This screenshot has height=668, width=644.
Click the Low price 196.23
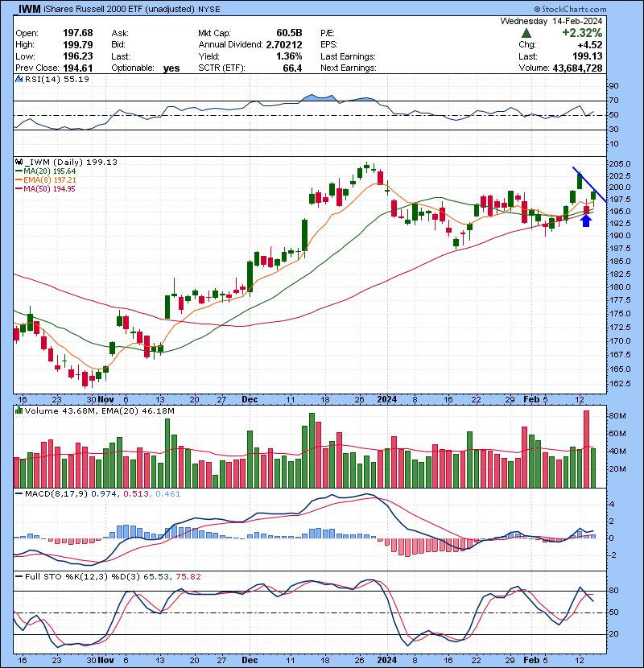77,56
